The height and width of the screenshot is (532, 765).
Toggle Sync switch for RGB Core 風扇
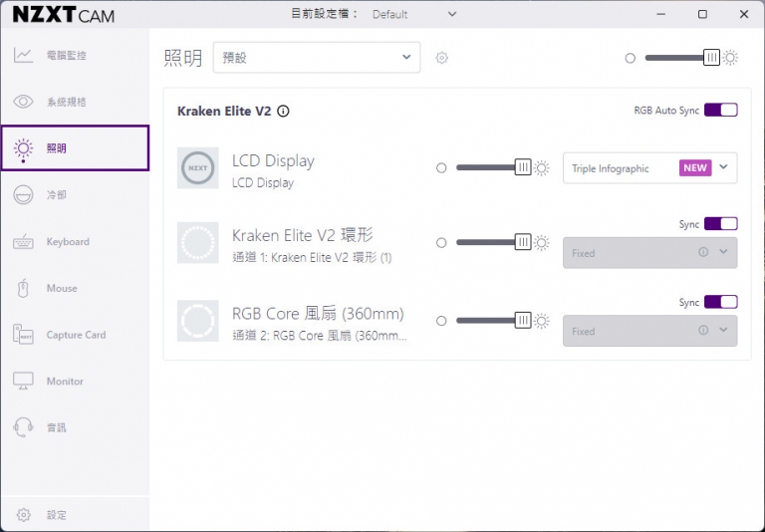[x=720, y=302]
